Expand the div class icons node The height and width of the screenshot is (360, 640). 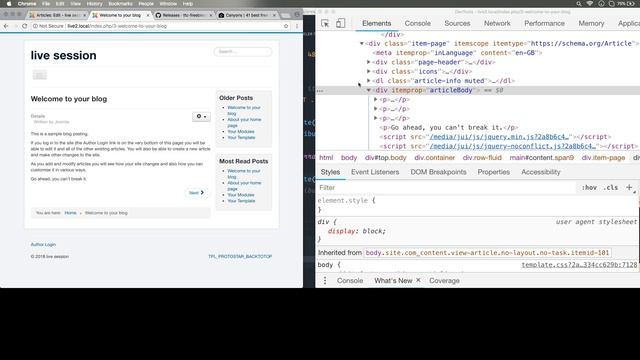point(369,71)
